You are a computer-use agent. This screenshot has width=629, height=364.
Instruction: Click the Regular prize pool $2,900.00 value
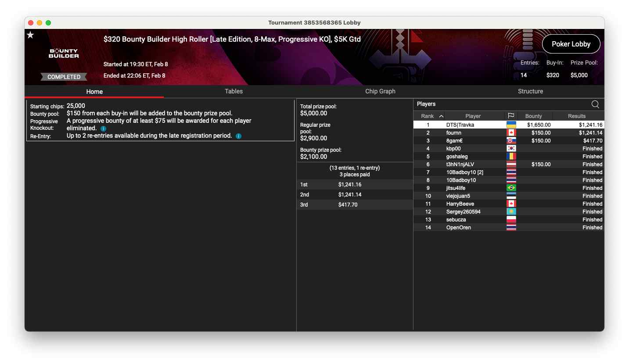313,138
